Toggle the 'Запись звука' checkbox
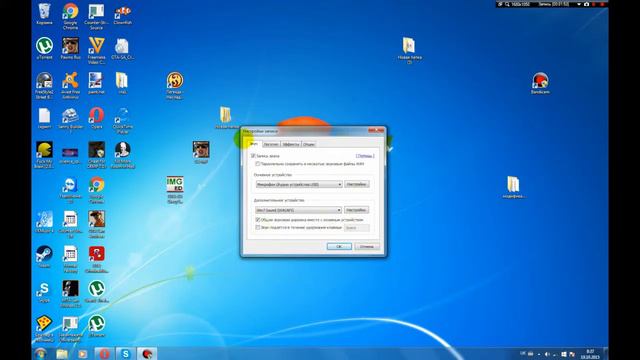This screenshot has height=360, width=640. (x=253, y=156)
